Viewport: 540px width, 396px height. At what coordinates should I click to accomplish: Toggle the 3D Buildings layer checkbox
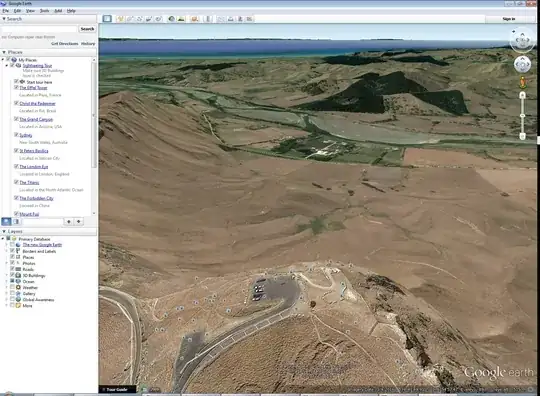point(12,275)
